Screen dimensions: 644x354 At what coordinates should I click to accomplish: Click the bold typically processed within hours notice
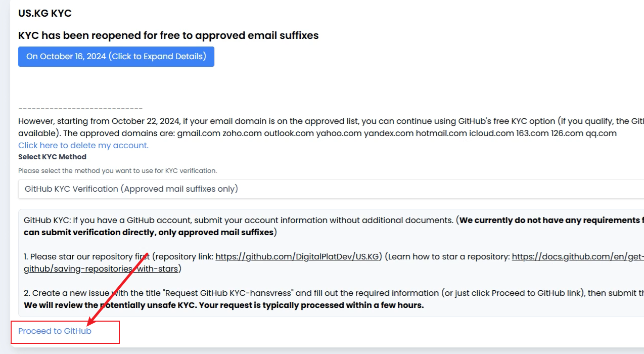(223, 305)
